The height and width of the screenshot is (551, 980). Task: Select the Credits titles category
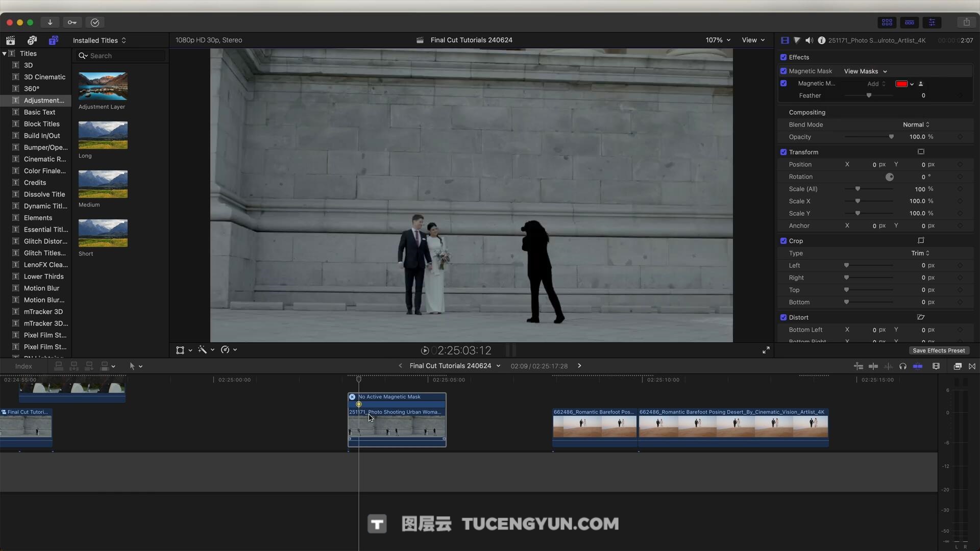tap(35, 183)
